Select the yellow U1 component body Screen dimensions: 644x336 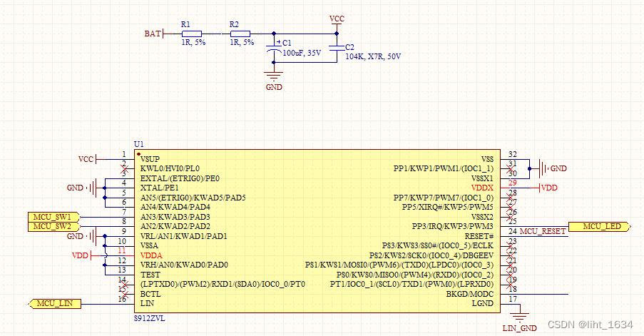coord(317,231)
